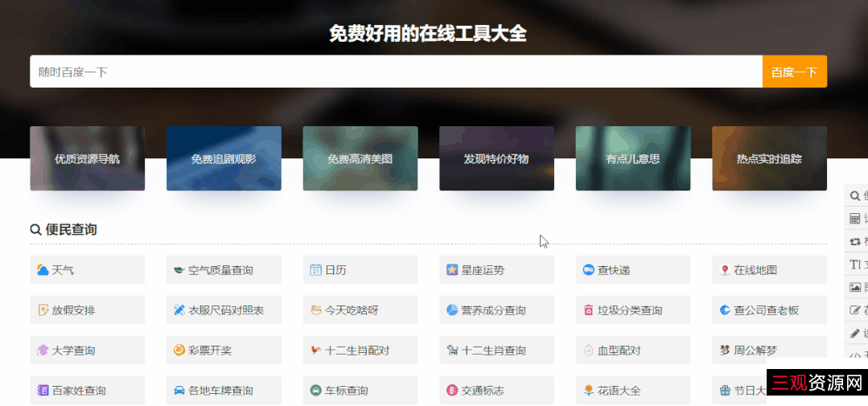Click the map pin icon for 在线地图
868x406 pixels.
coord(725,270)
